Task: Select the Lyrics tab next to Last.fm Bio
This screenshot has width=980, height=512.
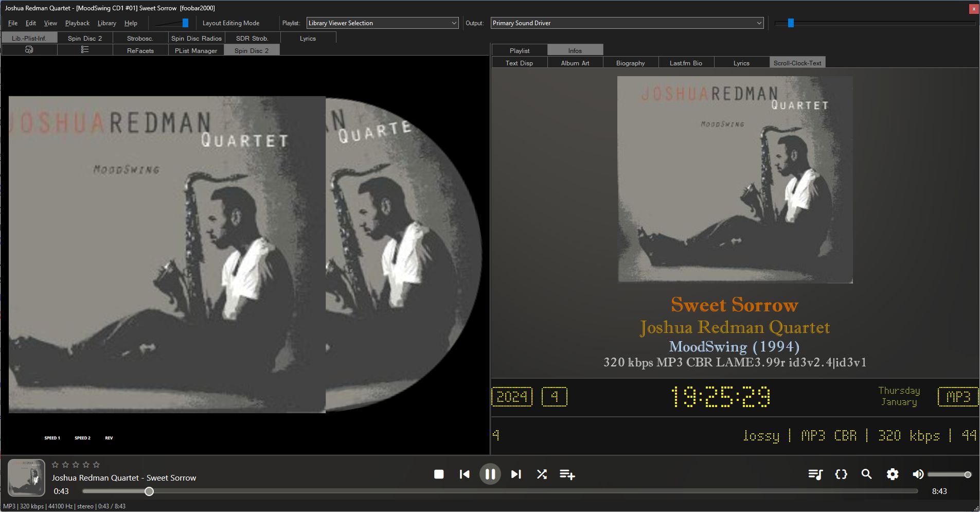Action: point(742,63)
